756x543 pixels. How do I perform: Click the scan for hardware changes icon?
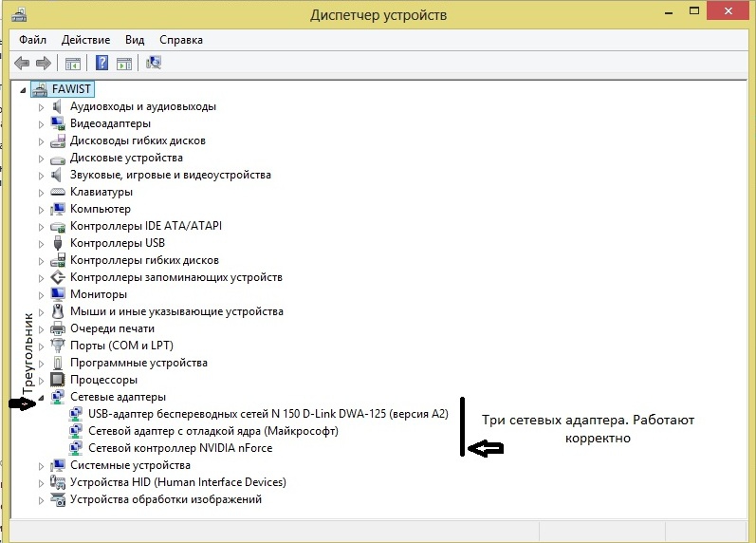(154, 64)
